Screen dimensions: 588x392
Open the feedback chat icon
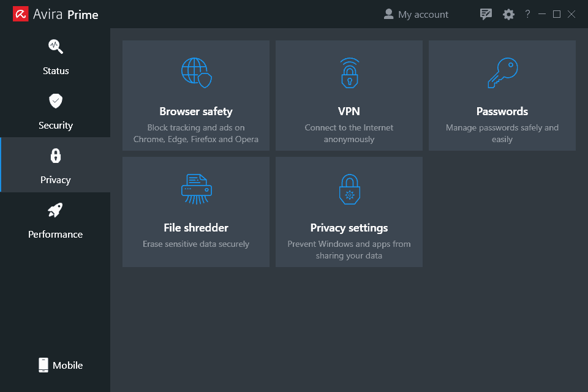(x=486, y=14)
